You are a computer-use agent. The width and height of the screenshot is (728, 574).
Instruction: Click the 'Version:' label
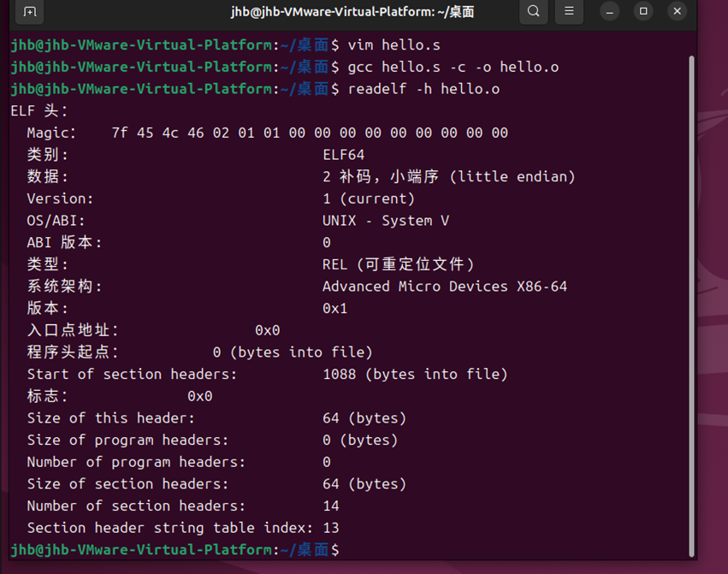(x=60, y=198)
